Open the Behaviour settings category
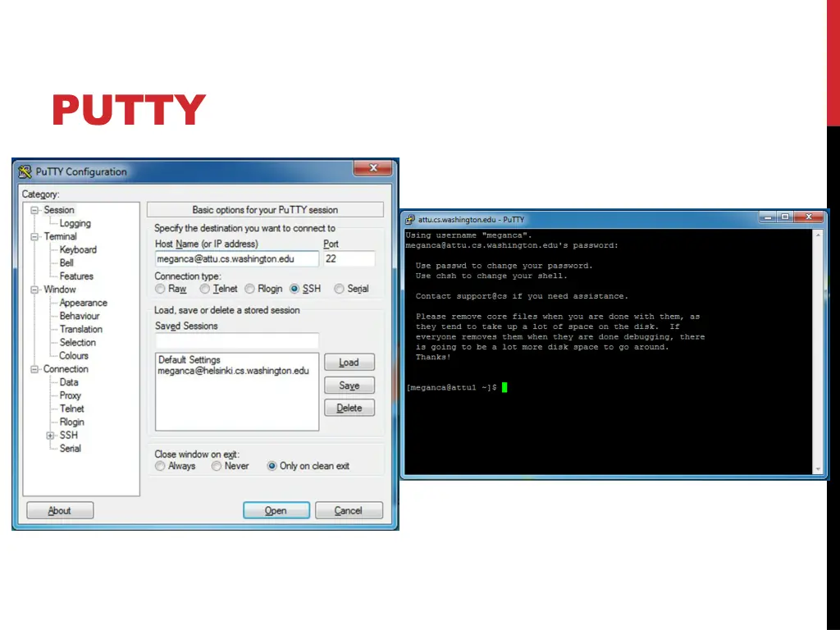This screenshot has width=840, height=630. pos(80,316)
